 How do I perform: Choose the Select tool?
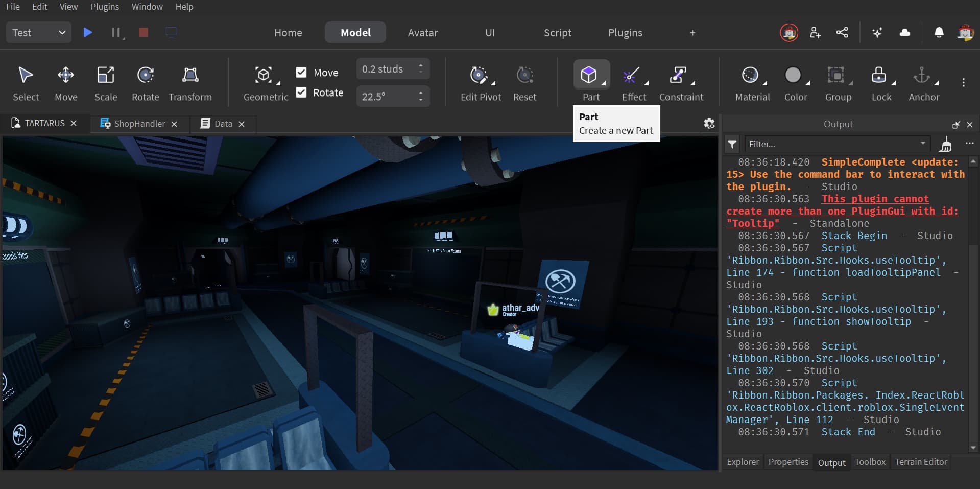(26, 83)
